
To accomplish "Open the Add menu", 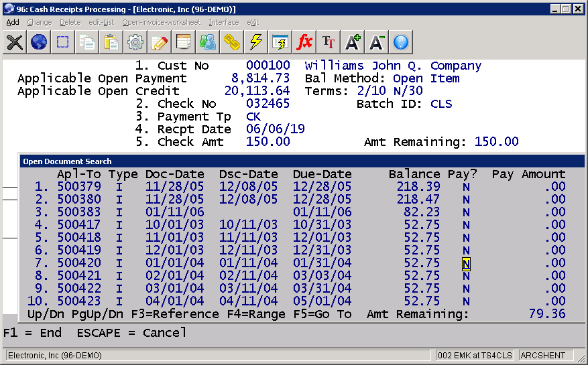I will [x=13, y=23].
